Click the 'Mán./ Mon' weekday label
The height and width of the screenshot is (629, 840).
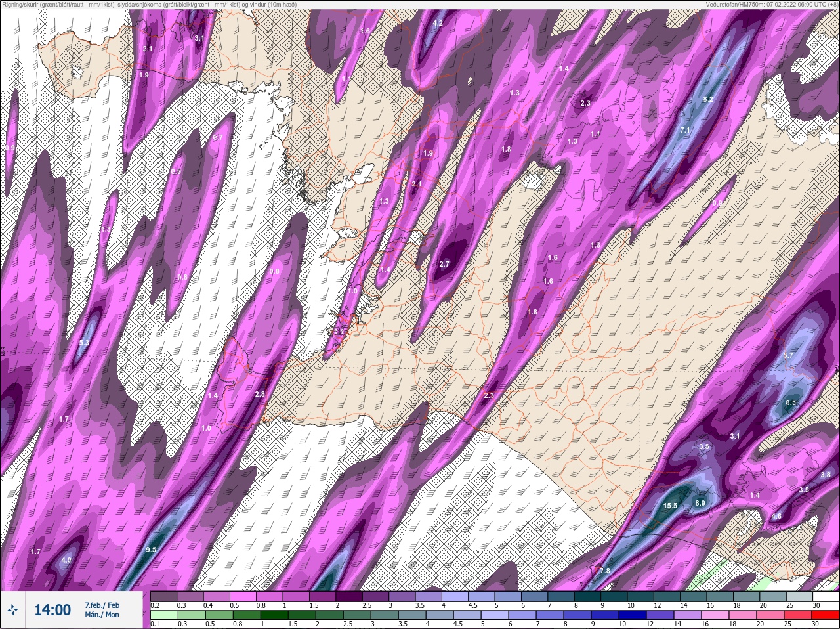(102, 615)
